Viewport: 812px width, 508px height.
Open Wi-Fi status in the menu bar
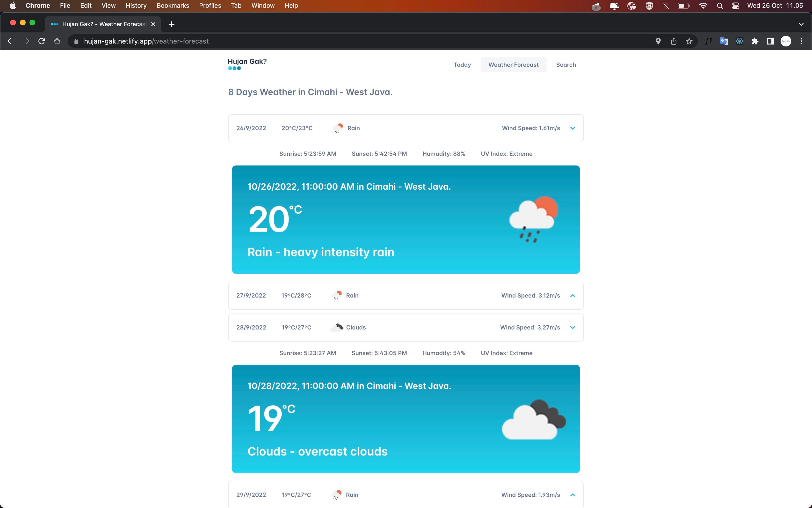tap(703, 6)
